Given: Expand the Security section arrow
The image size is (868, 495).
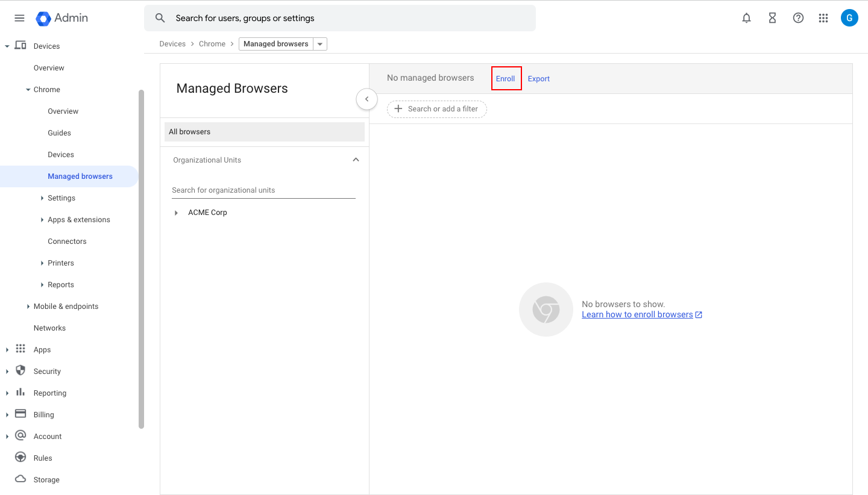Looking at the screenshot, I should [7, 372].
